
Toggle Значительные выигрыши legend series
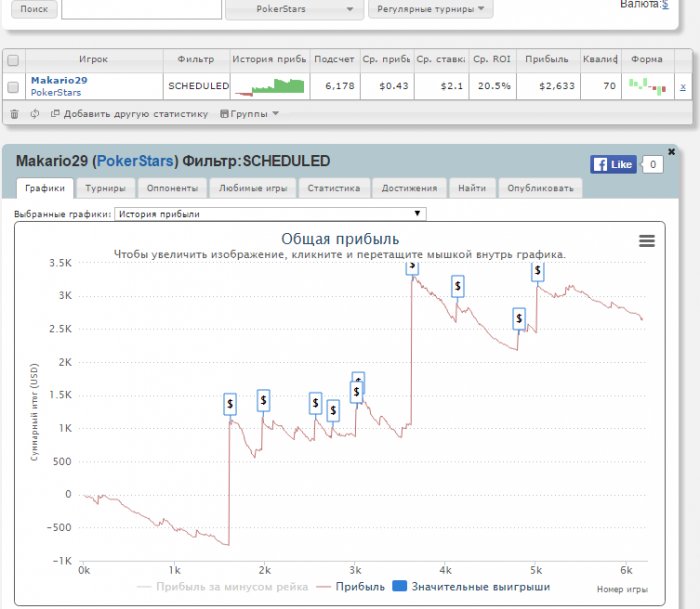click(471, 586)
